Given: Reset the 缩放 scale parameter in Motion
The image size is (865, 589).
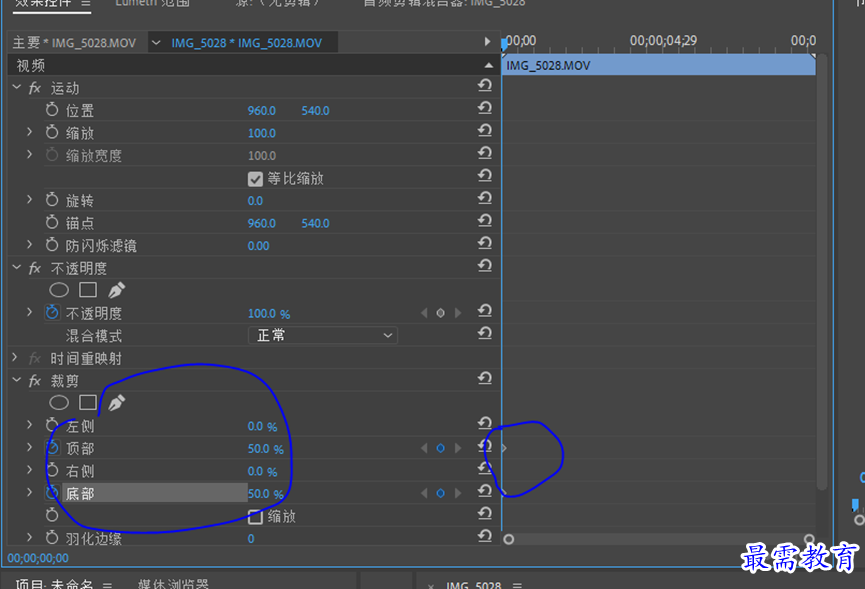Looking at the screenshot, I should coord(485,130).
